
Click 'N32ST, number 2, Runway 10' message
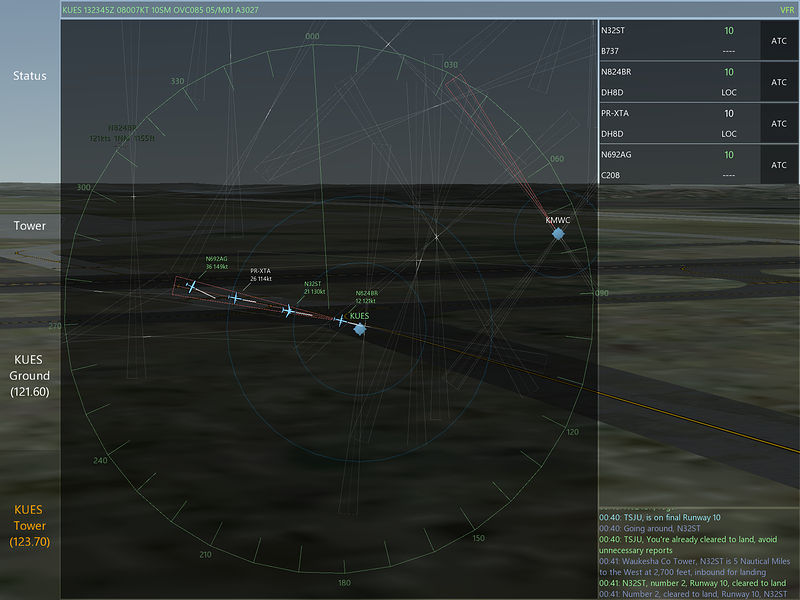tap(692, 583)
